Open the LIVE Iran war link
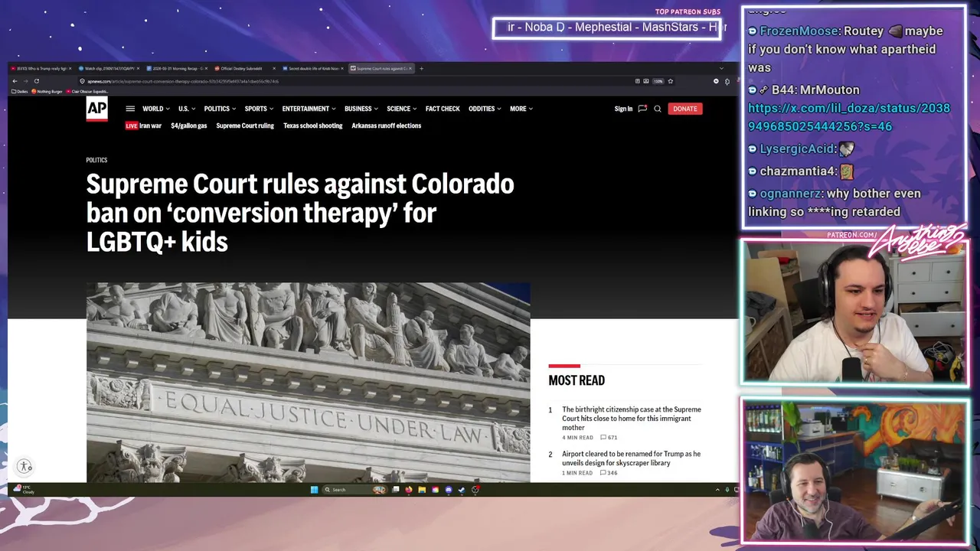Image resolution: width=980 pixels, height=551 pixels. point(143,126)
